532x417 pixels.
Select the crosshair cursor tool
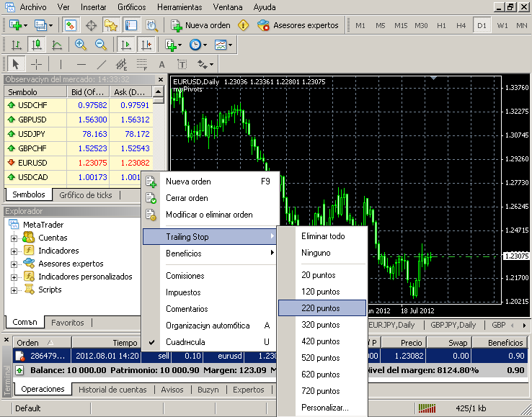(37, 64)
